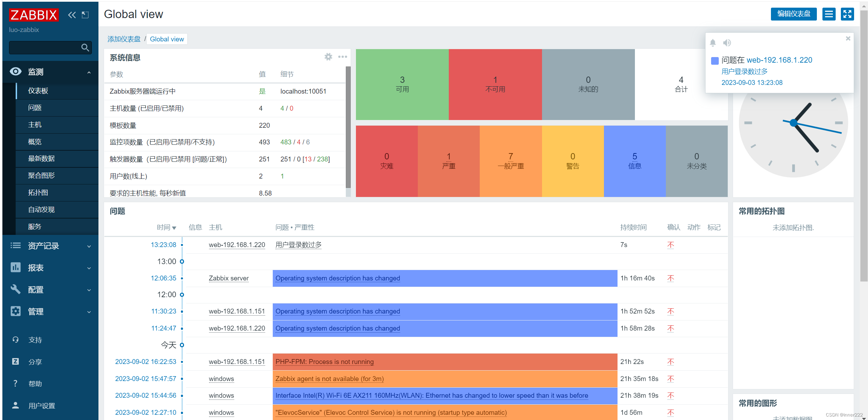Collapse the sidebar with double-chevron icon
The image size is (868, 420).
tap(72, 15)
